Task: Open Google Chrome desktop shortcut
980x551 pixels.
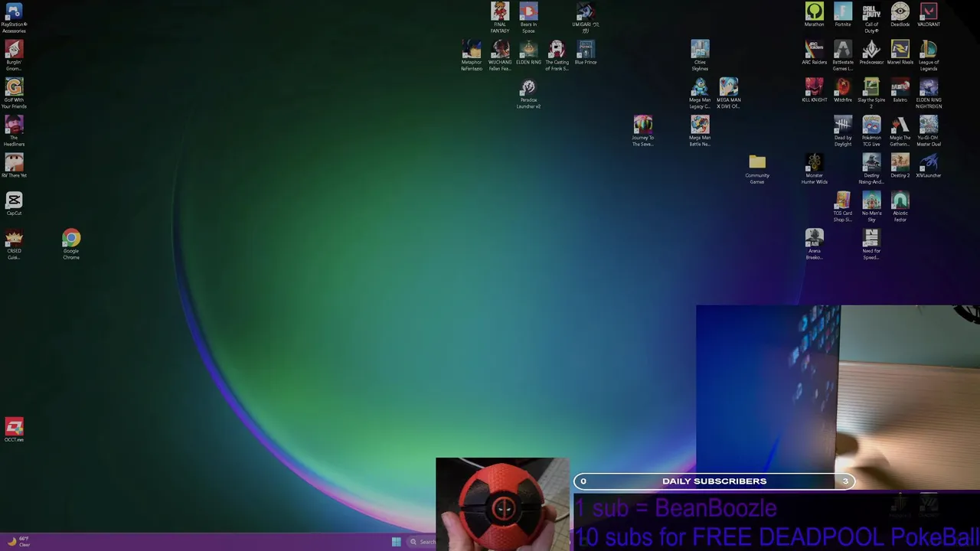Action: pos(71,244)
